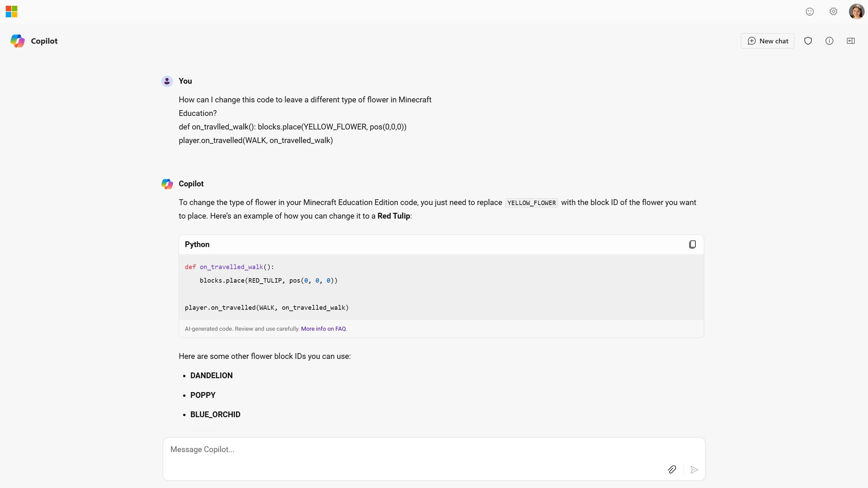Start a New chat
The image size is (868, 488).
[768, 41]
